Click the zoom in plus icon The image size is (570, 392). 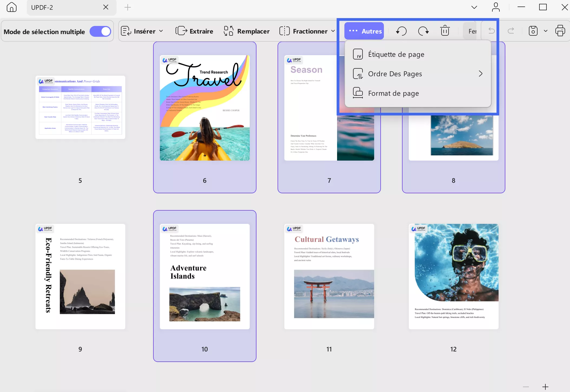[545, 387]
